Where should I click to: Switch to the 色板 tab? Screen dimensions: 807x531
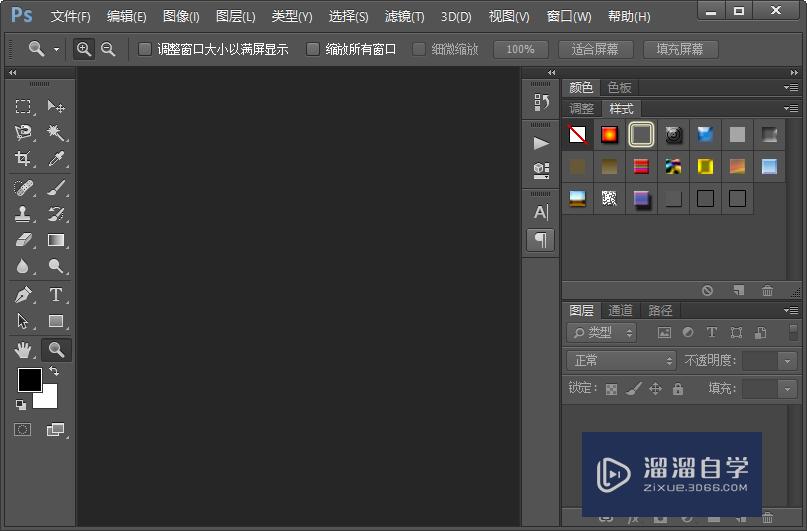pos(619,87)
